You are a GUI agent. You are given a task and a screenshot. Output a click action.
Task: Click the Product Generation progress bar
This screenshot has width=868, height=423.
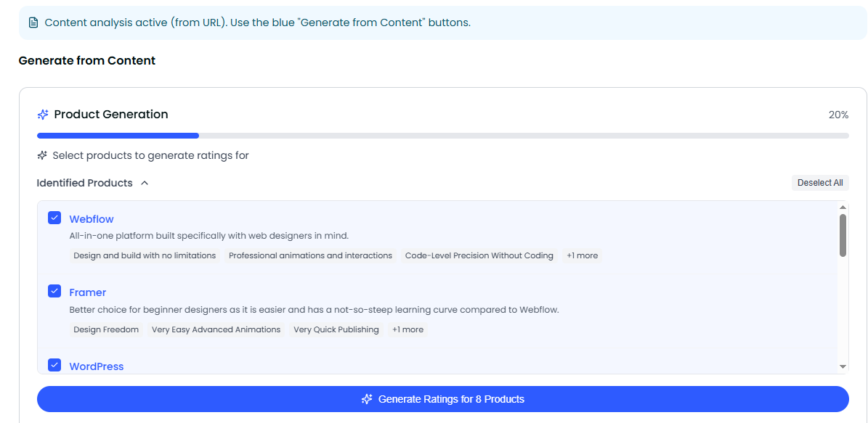point(443,135)
